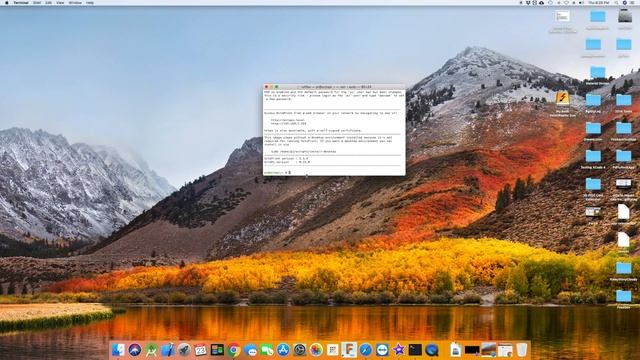Open the Trash in the Dock
640x360 pixels.
[522, 350]
